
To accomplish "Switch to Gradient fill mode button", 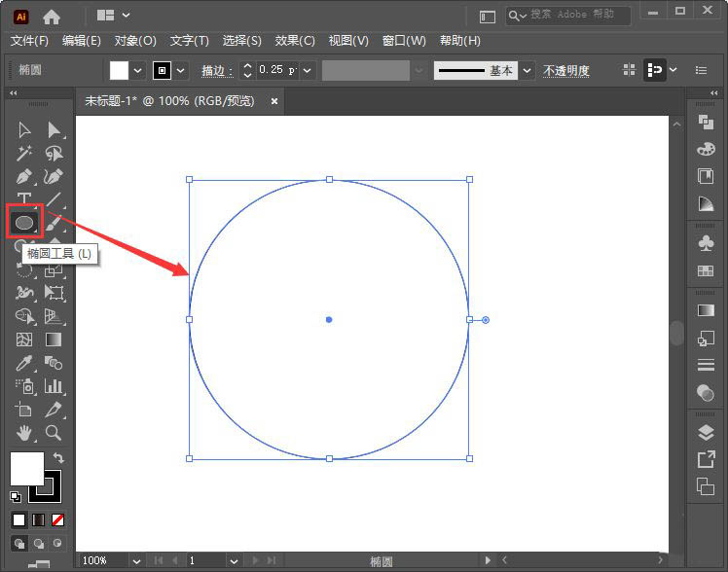I will pos(39,520).
